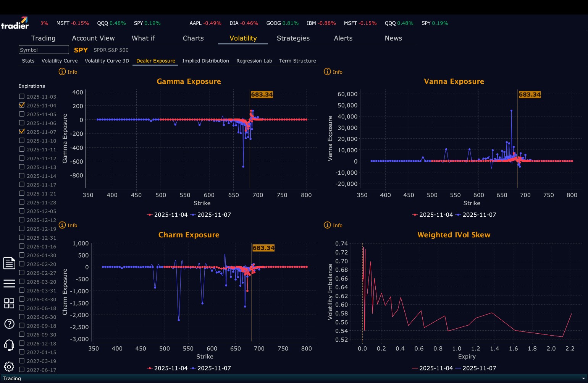The width and height of the screenshot is (588, 383).
Task: Switch to the Strategies tab
Action: tap(293, 38)
